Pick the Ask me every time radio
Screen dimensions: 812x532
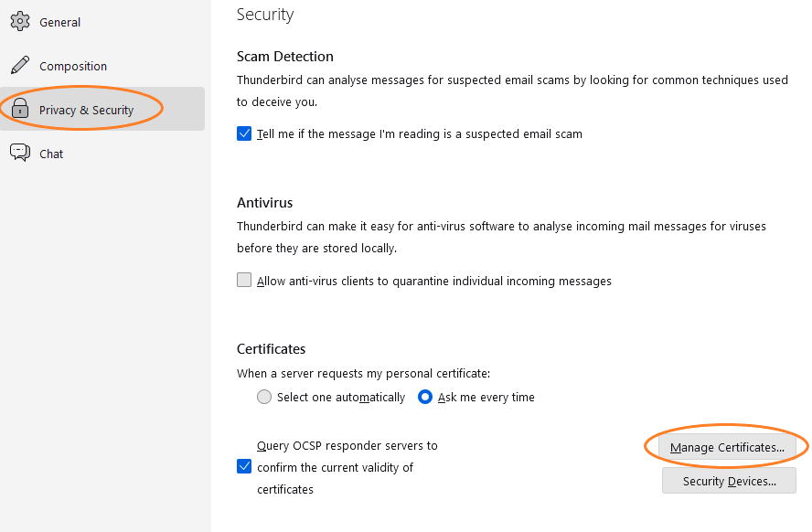coord(425,397)
